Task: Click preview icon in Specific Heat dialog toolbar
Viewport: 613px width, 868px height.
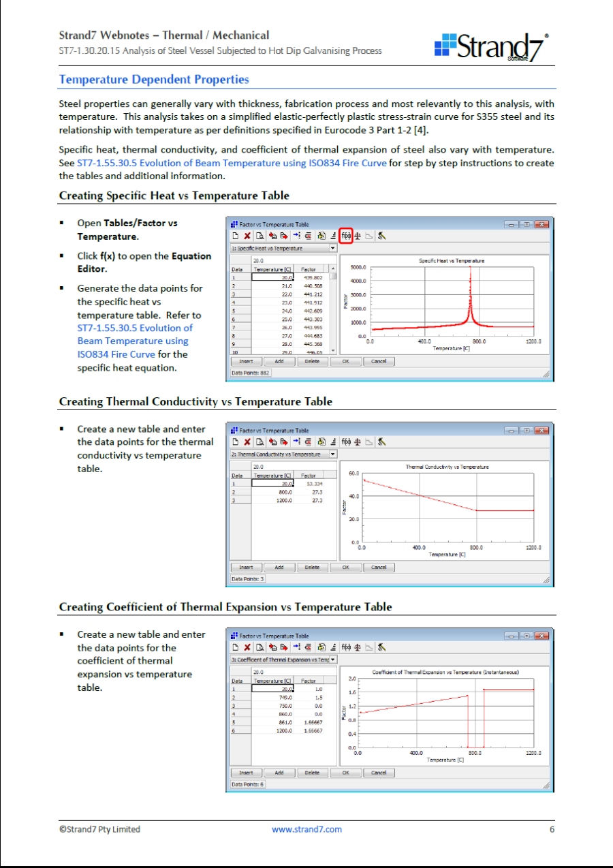Action: point(260,236)
